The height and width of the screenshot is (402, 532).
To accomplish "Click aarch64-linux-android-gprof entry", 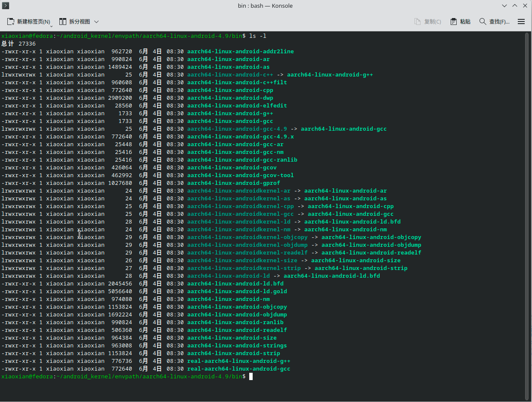I will pyautogui.click(x=234, y=183).
